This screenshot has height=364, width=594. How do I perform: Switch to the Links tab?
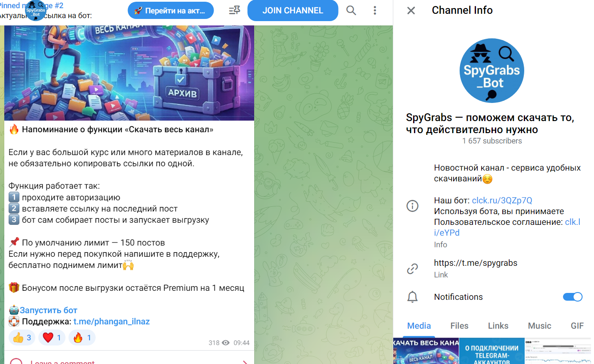tap(498, 326)
